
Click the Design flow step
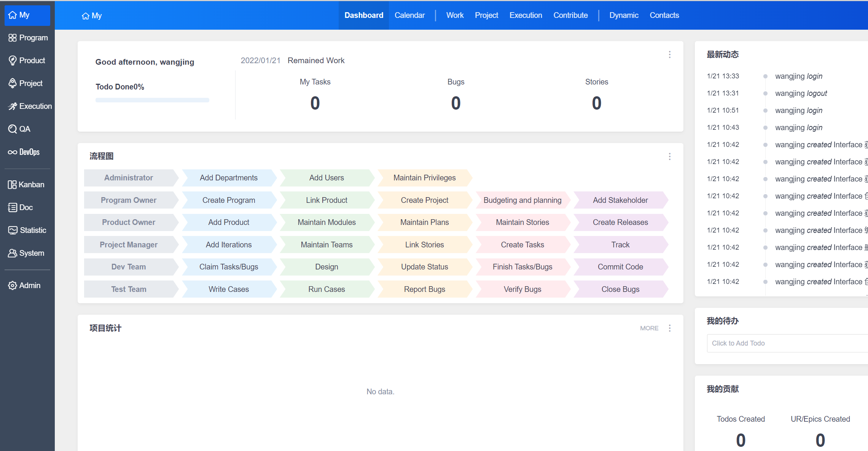pos(326,267)
